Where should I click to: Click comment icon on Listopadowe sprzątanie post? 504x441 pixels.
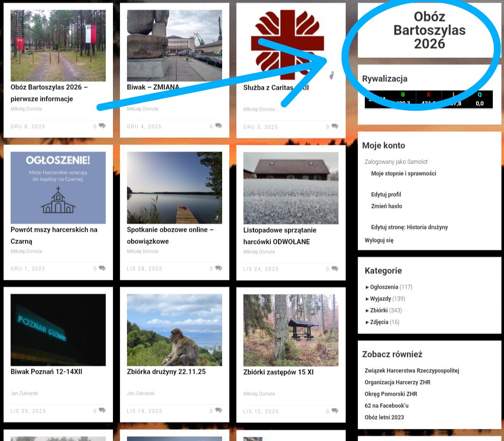pyautogui.click(x=335, y=269)
